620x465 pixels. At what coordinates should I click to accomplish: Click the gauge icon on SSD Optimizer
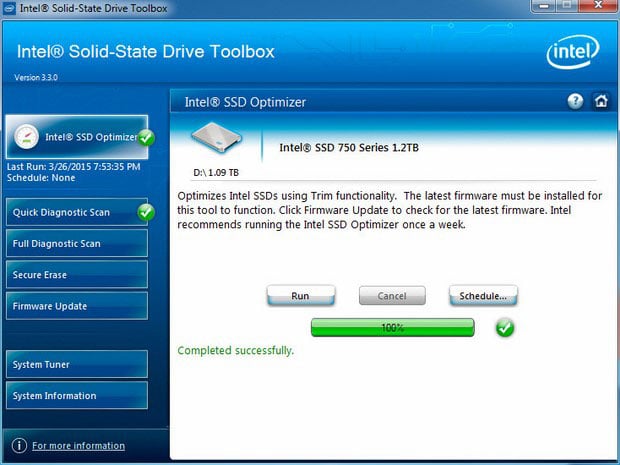point(27,137)
